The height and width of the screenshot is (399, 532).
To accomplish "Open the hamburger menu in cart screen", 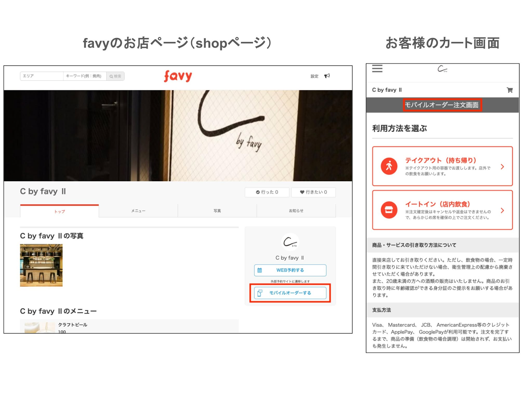I will coord(377,69).
